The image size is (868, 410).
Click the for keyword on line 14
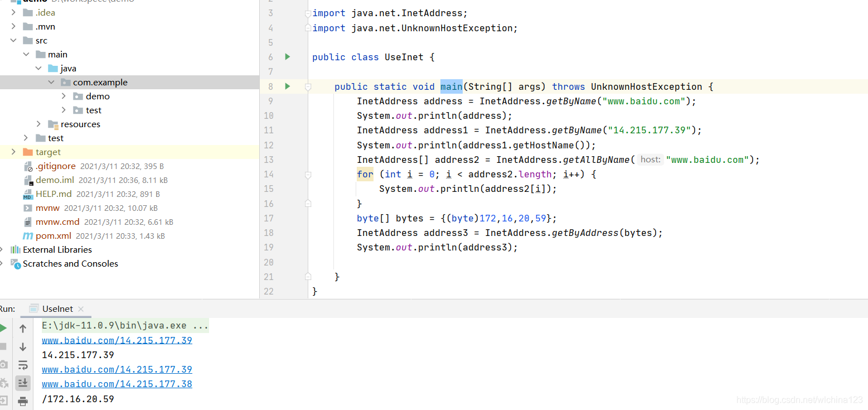[x=365, y=174]
